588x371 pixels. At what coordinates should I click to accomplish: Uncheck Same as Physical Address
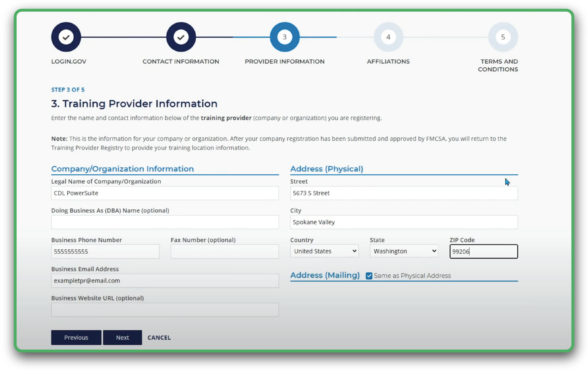[x=368, y=275]
